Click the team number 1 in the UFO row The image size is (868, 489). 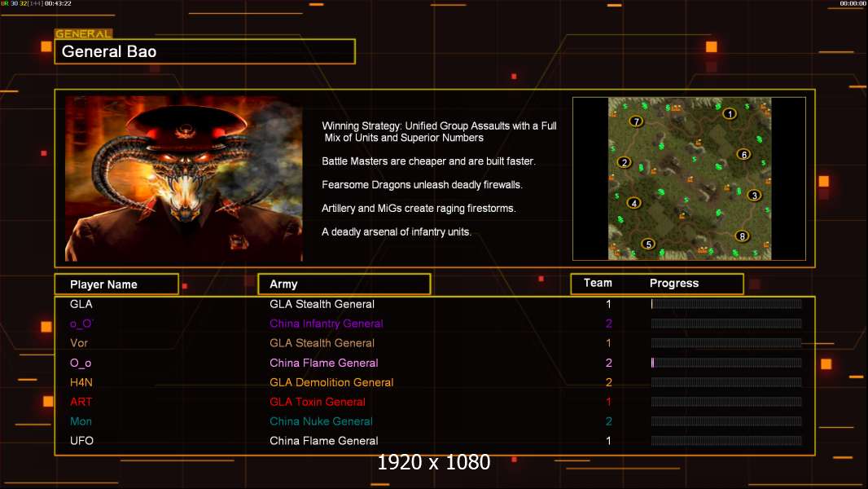[608, 441]
